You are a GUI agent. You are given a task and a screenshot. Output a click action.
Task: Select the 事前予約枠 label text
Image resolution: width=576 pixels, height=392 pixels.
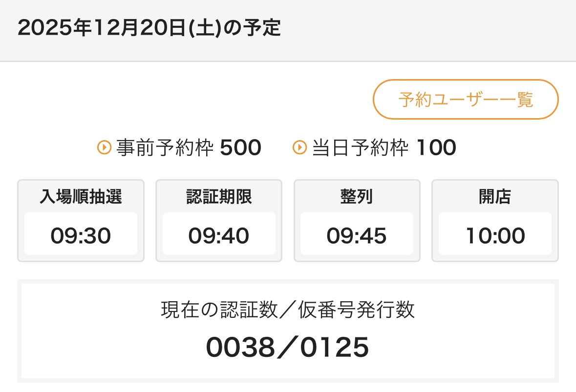tap(165, 147)
